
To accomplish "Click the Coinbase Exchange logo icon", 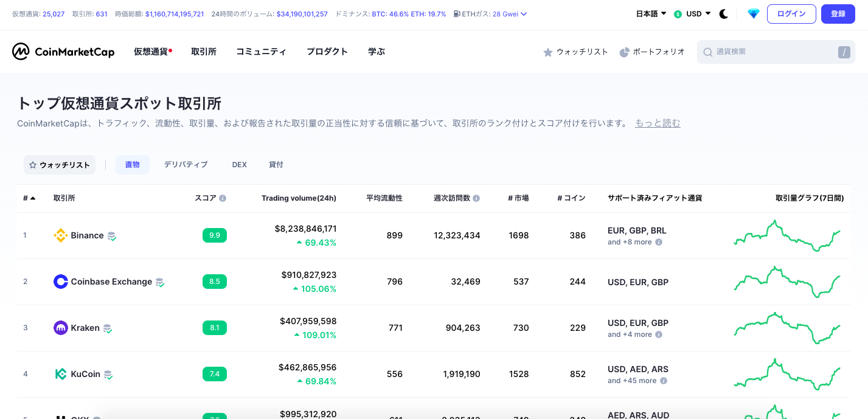I will click(61, 282).
